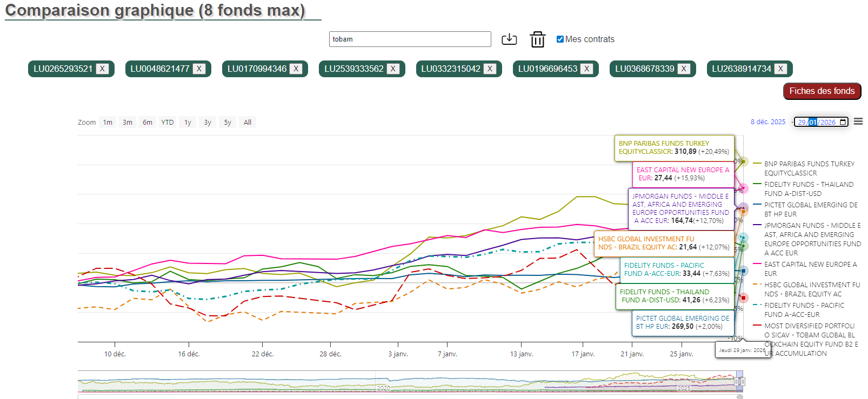Viewport: 868px width, 399px height.
Task: Remove fund LU0265293521 with its X
Action: (x=102, y=69)
